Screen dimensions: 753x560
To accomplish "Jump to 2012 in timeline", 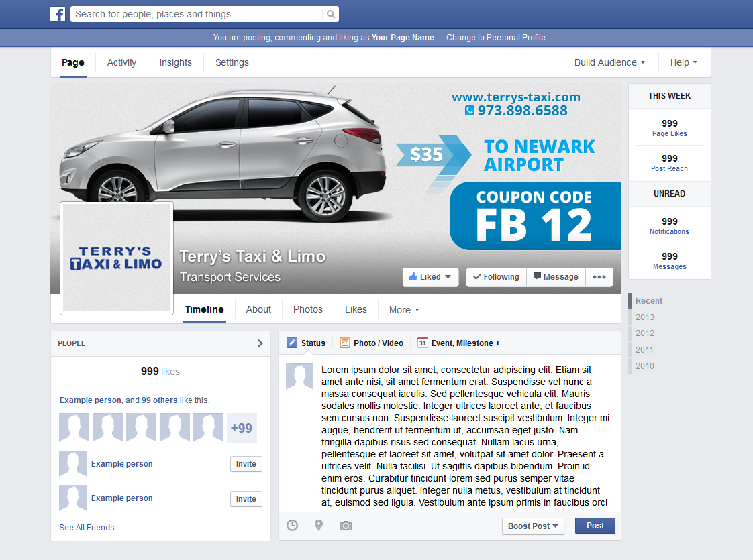I will 644,333.
